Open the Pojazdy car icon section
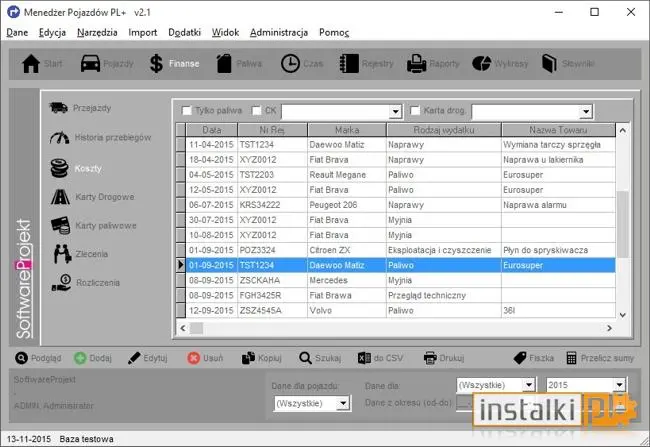650x447 pixels. [x=90, y=63]
